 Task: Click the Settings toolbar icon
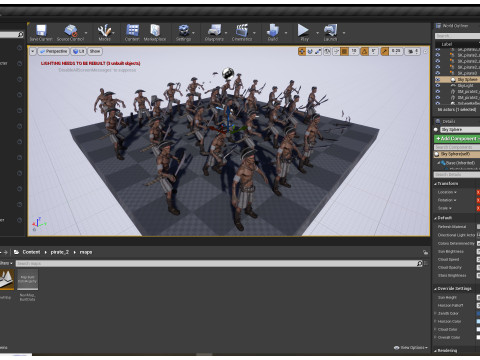183,33
